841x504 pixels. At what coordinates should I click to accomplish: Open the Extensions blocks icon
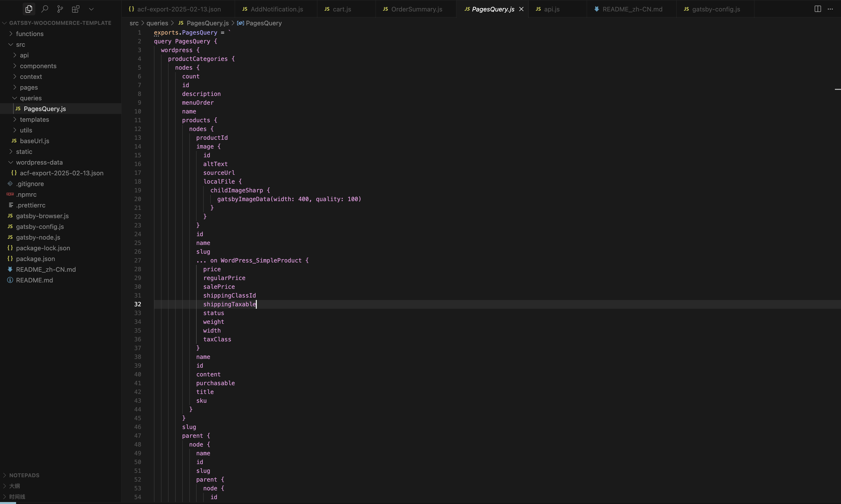[x=76, y=9]
